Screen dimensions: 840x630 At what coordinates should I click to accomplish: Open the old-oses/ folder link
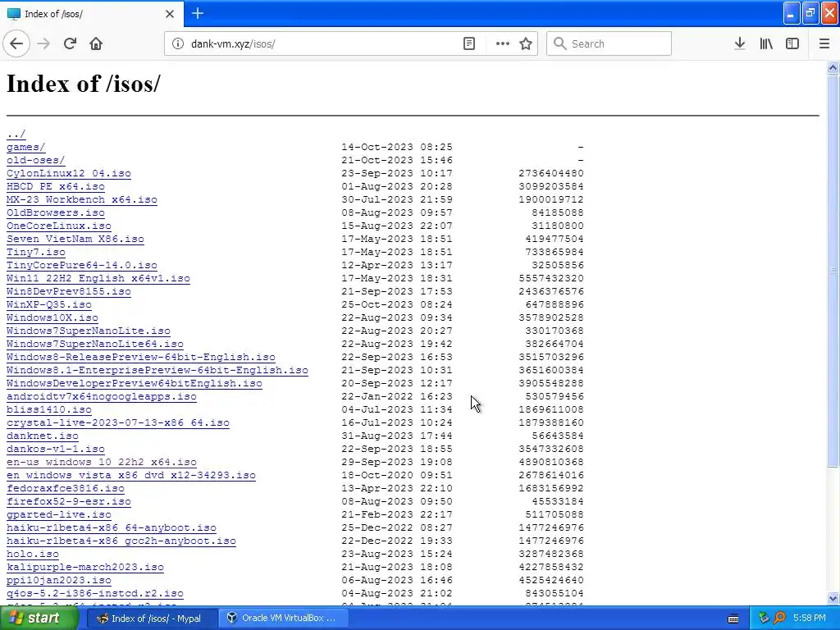[35, 160]
